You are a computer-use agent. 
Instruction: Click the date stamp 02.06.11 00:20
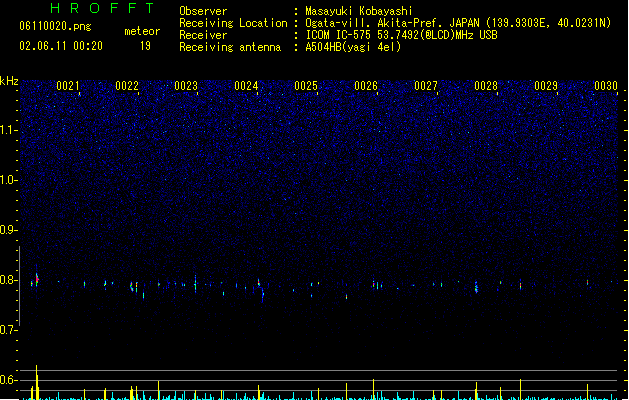[61, 46]
